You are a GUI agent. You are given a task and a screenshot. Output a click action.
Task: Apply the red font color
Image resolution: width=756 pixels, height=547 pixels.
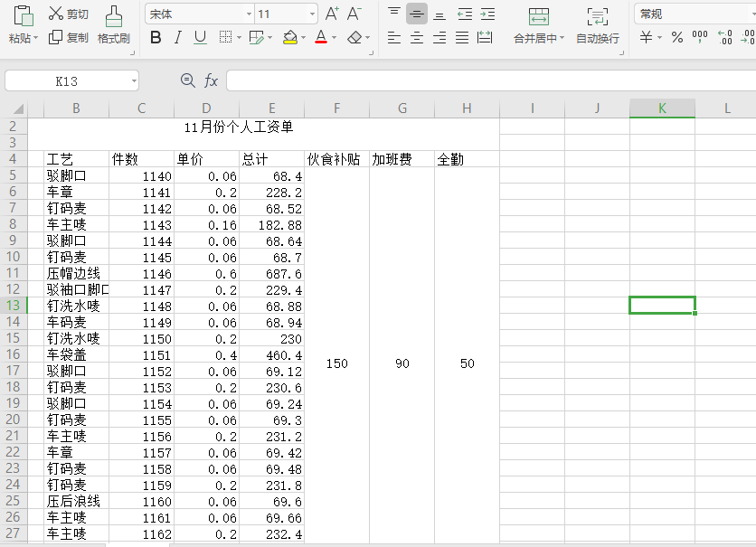(321, 37)
